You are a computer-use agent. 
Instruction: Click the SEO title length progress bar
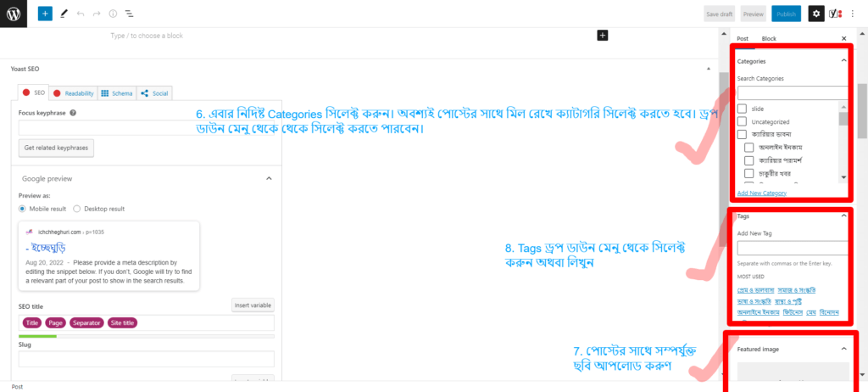tap(146, 336)
